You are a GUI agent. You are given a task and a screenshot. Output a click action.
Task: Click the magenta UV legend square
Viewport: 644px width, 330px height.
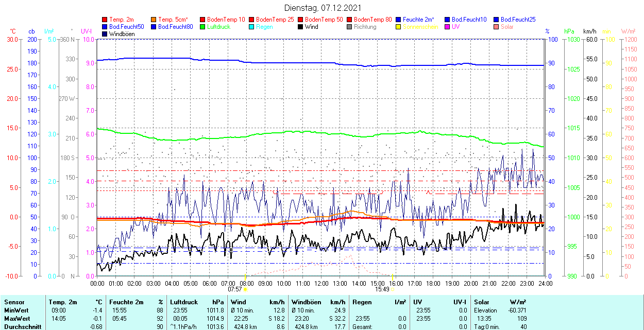tap(448, 27)
